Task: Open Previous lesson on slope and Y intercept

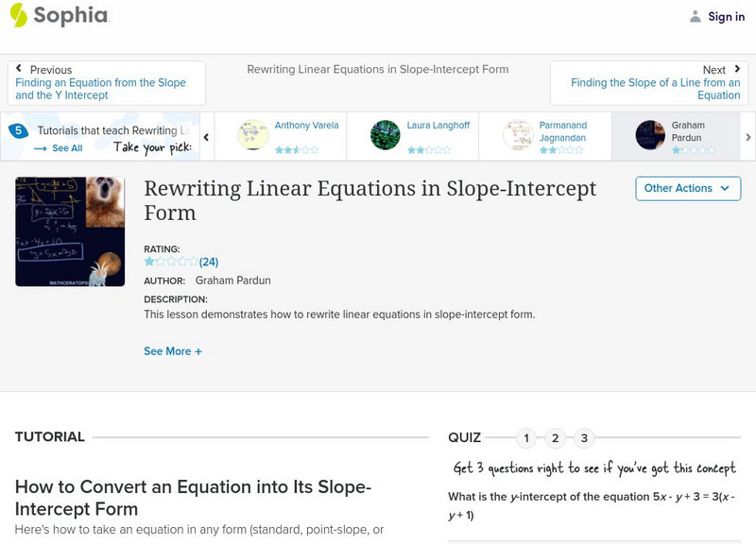Action: pos(106,83)
